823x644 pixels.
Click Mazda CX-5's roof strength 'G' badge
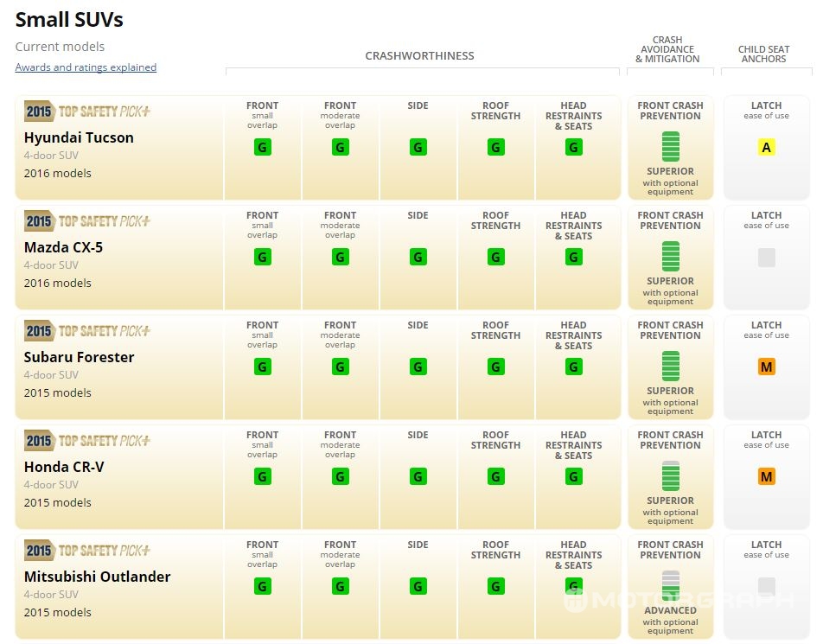pos(495,258)
